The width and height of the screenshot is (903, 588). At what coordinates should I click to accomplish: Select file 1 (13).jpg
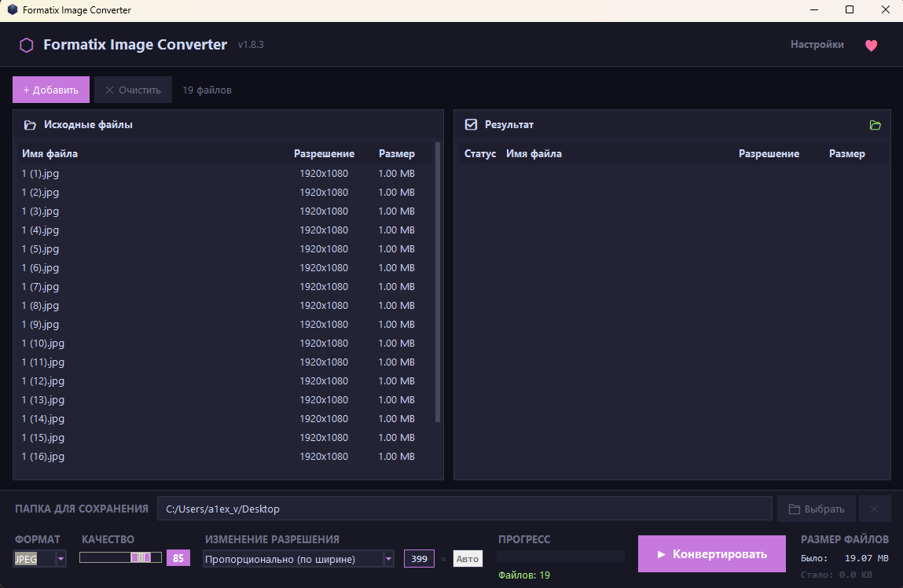click(225, 399)
